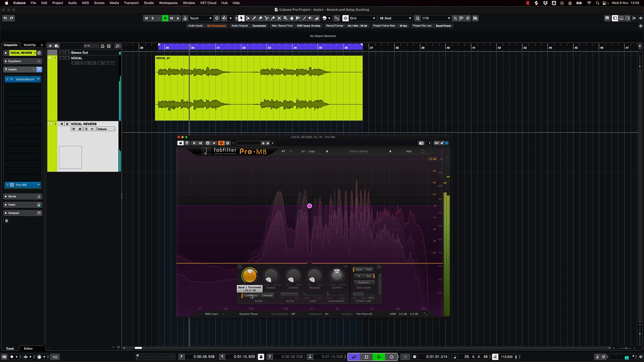The height and width of the screenshot is (362, 644).
Task: Select EXPAND mode button
Action: 267,296
